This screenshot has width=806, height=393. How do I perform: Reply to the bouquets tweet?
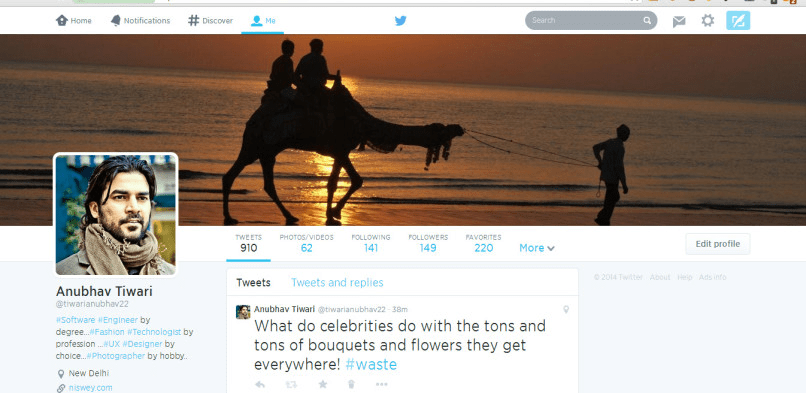point(260,384)
